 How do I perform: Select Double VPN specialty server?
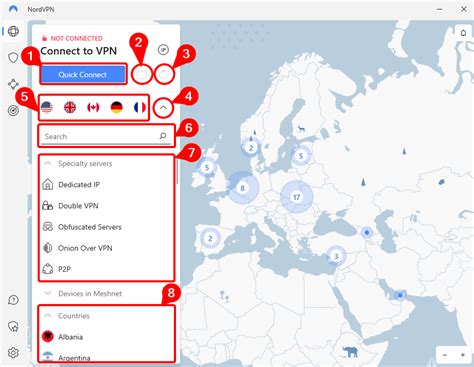pos(107,206)
